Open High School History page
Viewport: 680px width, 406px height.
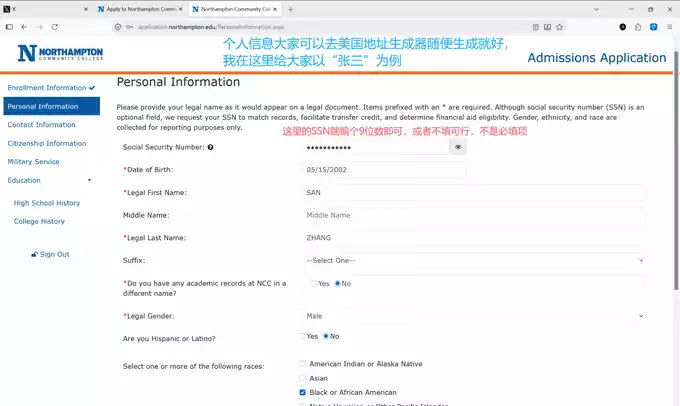click(x=47, y=203)
